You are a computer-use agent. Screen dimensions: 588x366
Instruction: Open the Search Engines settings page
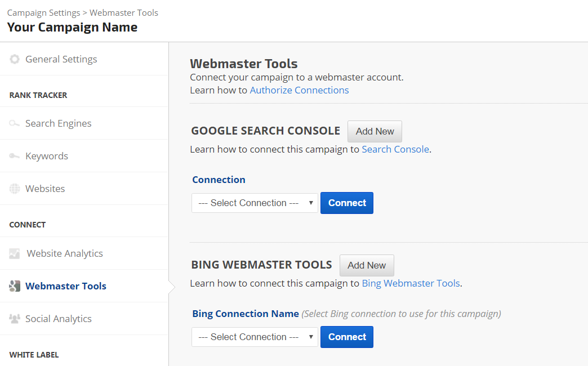(x=58, y=123)
